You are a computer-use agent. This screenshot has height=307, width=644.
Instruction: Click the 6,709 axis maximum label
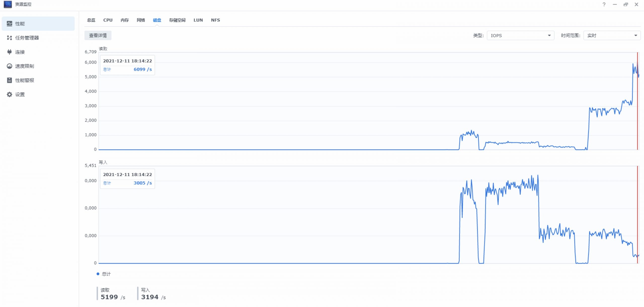pos(91,52)
